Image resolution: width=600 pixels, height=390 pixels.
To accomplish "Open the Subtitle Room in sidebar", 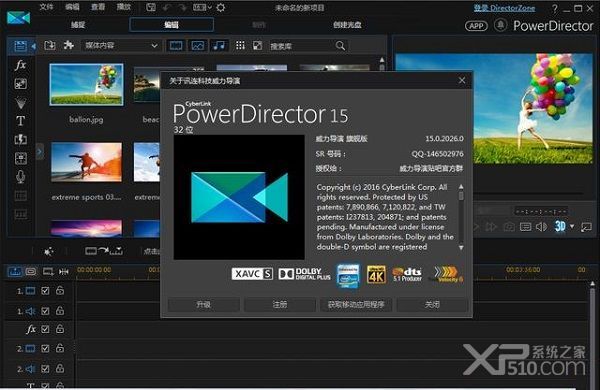I will [20, 214].
